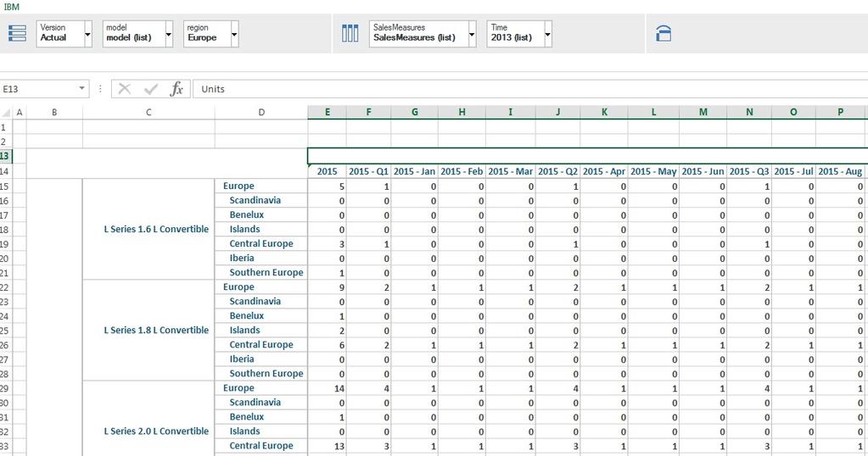Open the SalesMeasures (list) dropdown arrow
This screenshot has width=868, height=456.
coord(473,34)
